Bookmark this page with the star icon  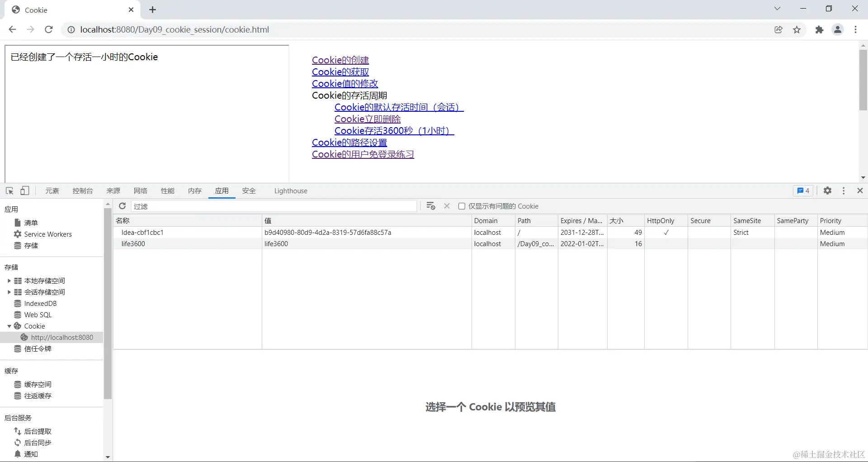[x=797, y=29]
